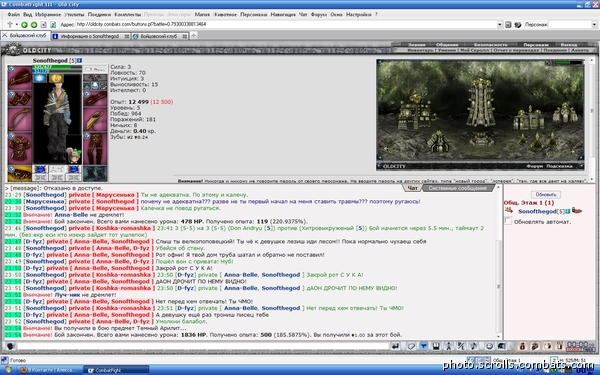Click the up-arrow navigation icon in the address toolbar

10,24
